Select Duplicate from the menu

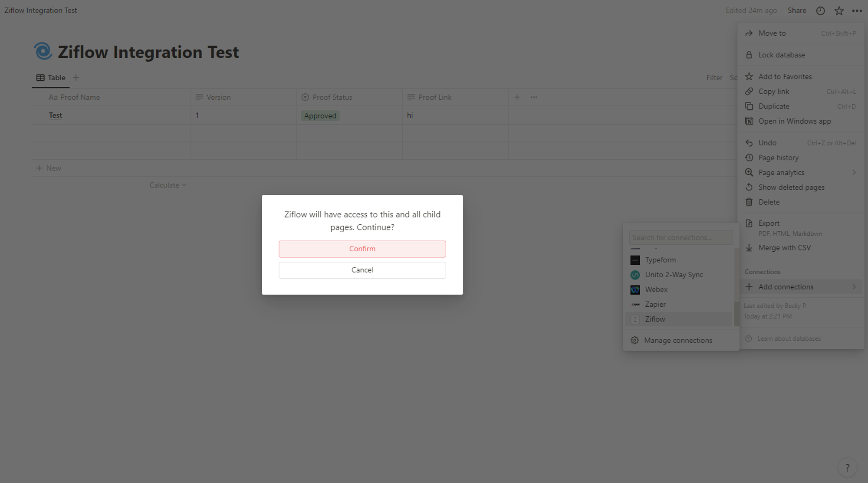coord(801,106)
